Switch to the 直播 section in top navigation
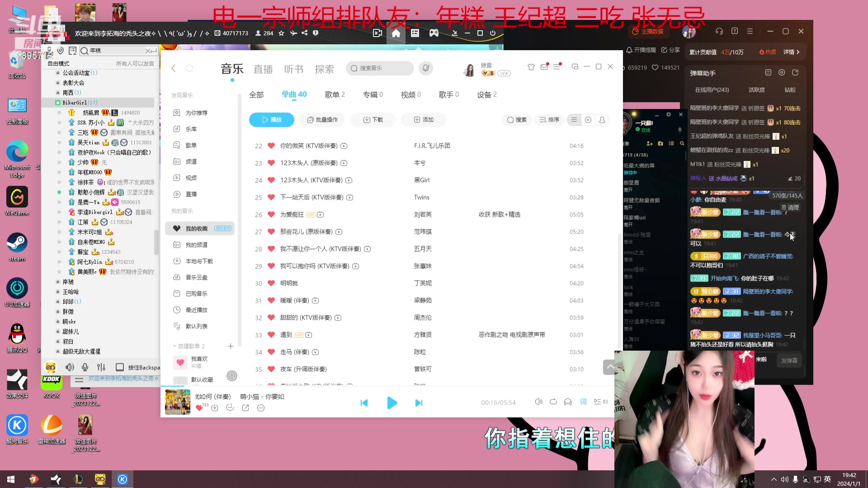Screen dimensions: 868x488 point(263,68)
